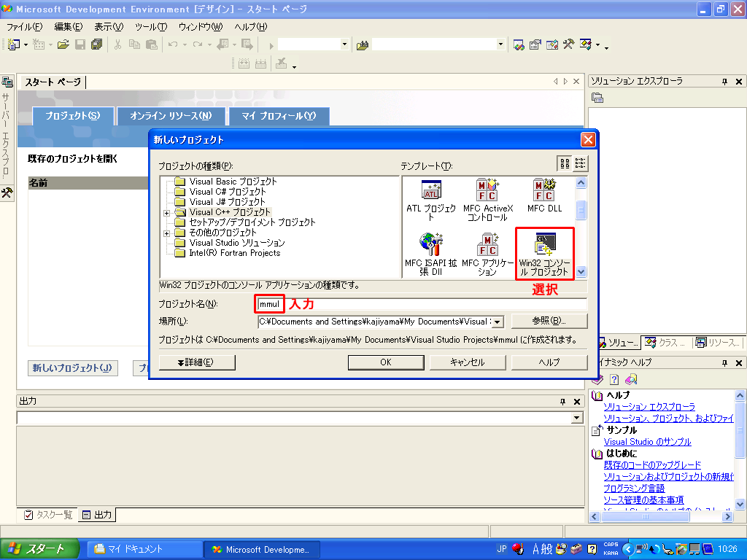Click 参照(B)... browse button
The height and width of the screenshot is (560, 747).
point(549,321)
